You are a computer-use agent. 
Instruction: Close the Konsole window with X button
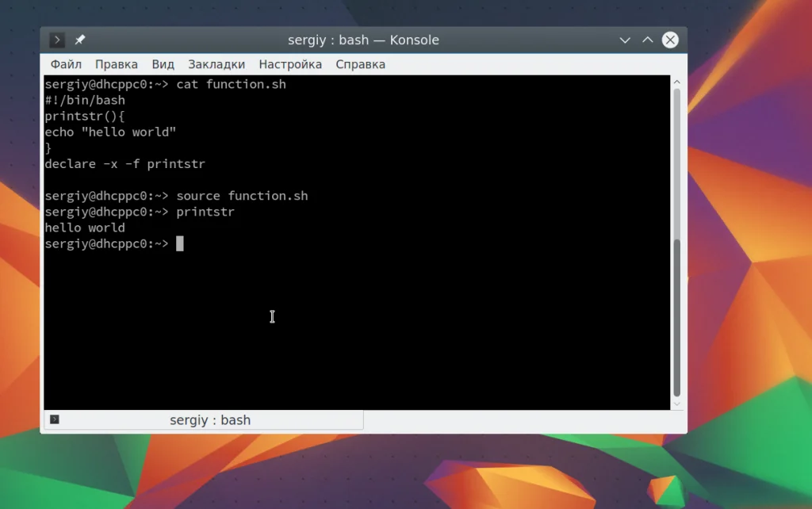pyautogui.click(x=670, y=40)
